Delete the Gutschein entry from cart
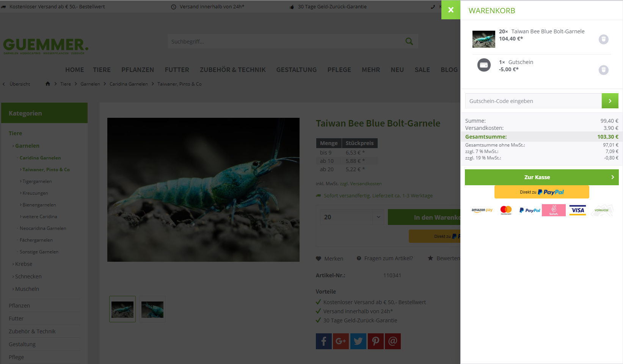The width and height of the screenshot is (623, 364). pos(604,70)
